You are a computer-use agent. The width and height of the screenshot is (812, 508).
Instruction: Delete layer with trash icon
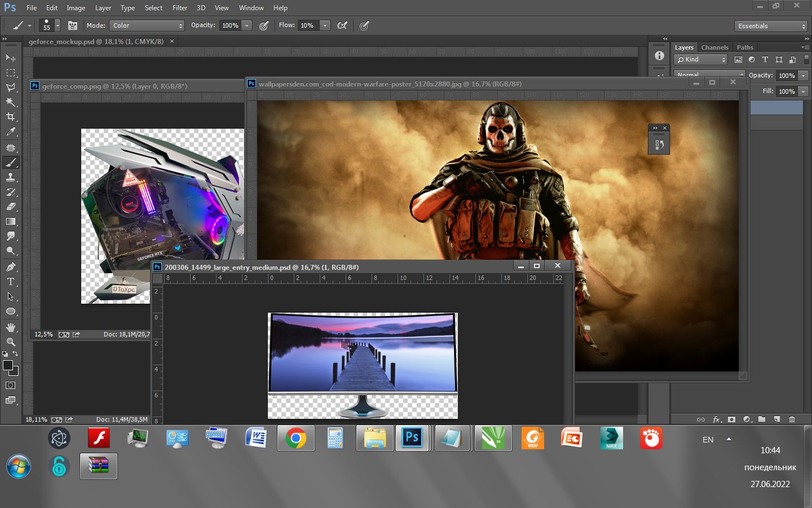(792, 419)
